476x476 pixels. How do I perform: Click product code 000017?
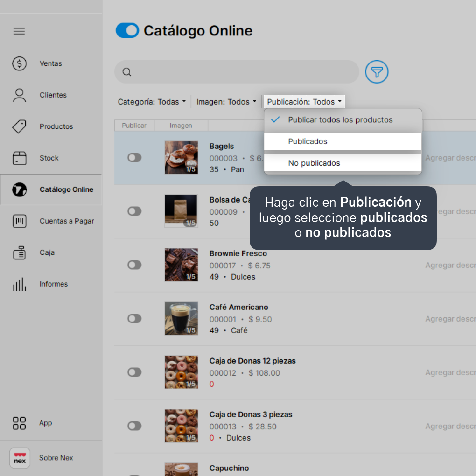click(223, 266)
